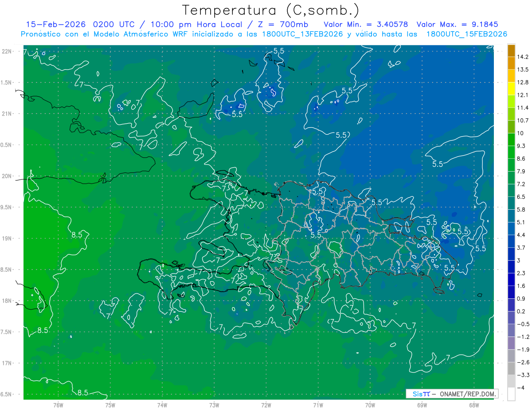The height and width of the screenshot is (411, 532).
Task: Click the '12.8' colorbar value
Action: tap(523, 82)
